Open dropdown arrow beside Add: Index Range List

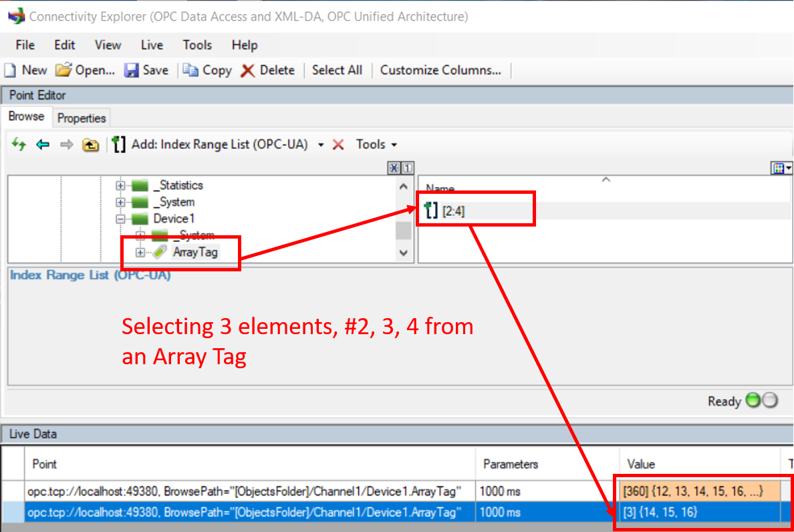click(x=321, y=145)
